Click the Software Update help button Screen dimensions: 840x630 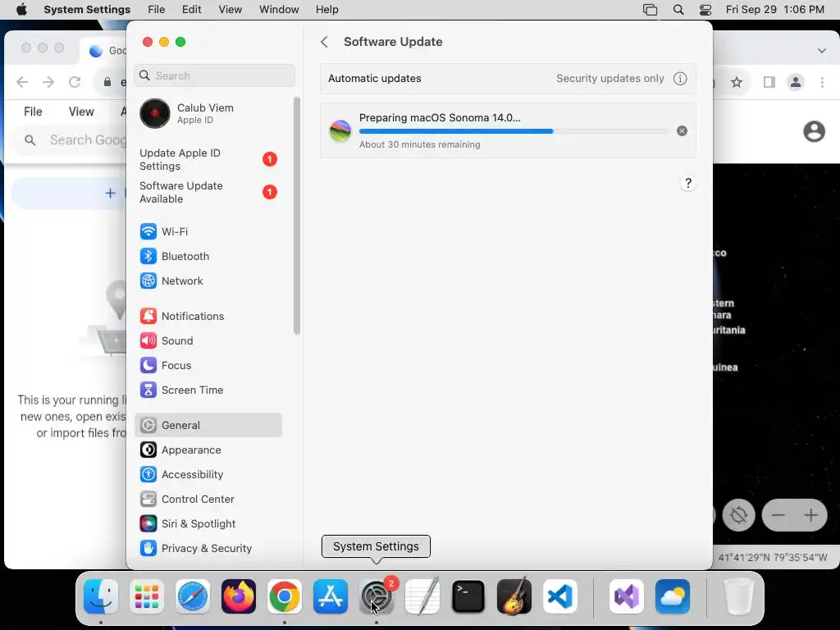pos(688,183)
